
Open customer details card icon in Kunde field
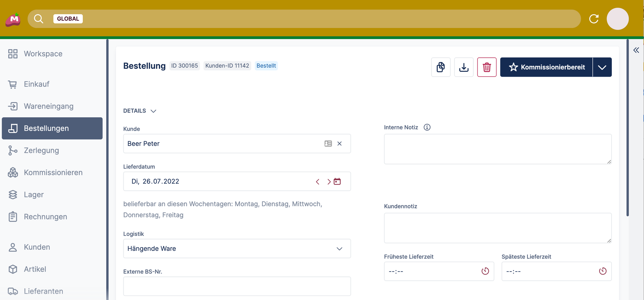pyautogui.click(x=328, y=144)
